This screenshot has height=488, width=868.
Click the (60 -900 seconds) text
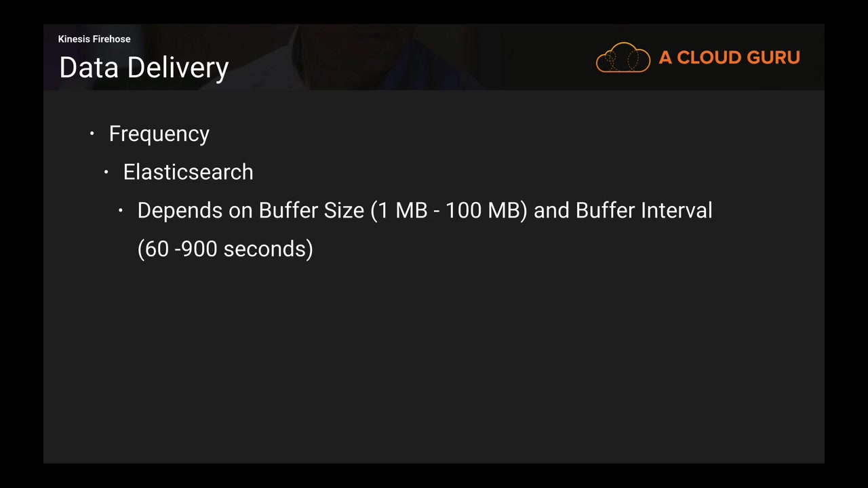click(x=225, y=249)
